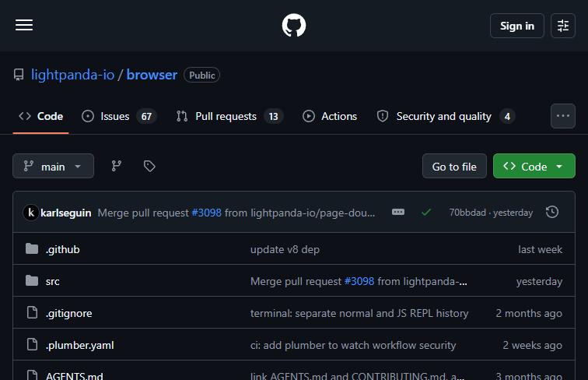Expand the green Code dropdown

(534, 166)
